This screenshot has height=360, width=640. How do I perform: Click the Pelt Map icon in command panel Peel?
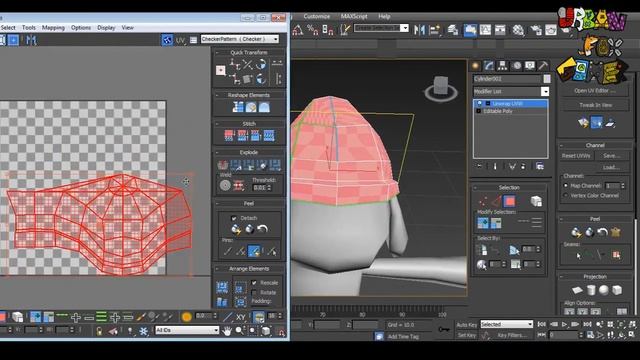tap(616, 232)
